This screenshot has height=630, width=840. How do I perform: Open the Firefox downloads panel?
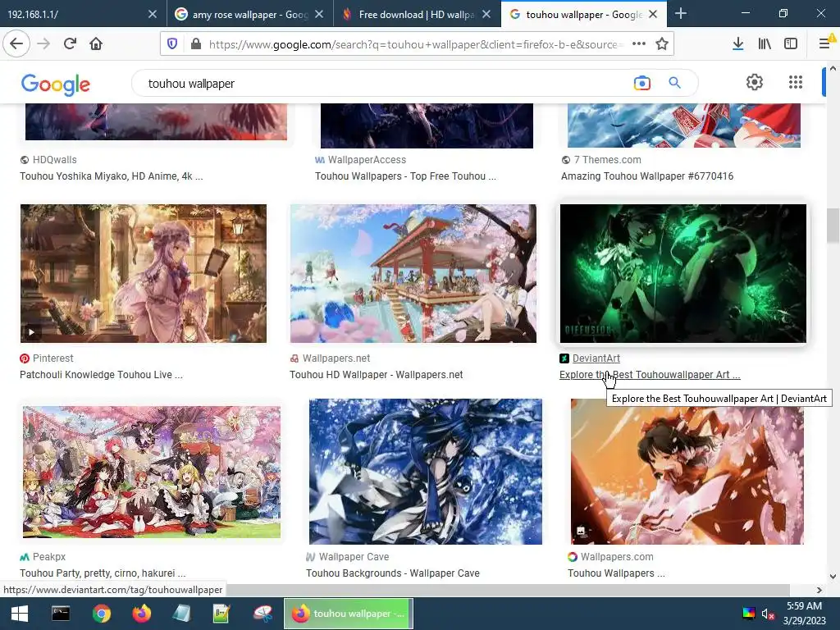737,44
